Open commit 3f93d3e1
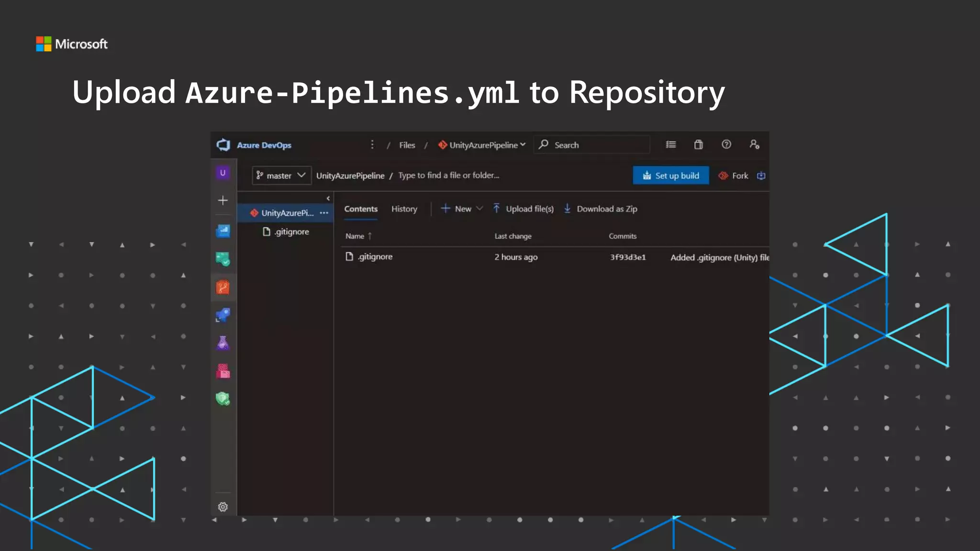Image resolution: width=980 pixels, height=551 pixels. point(628,257)
